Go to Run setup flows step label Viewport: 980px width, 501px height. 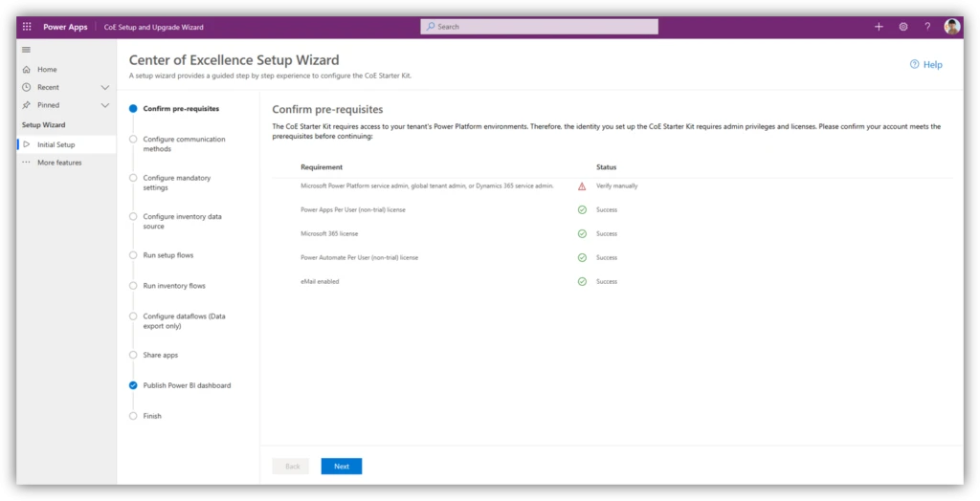(x=168, y=255)
